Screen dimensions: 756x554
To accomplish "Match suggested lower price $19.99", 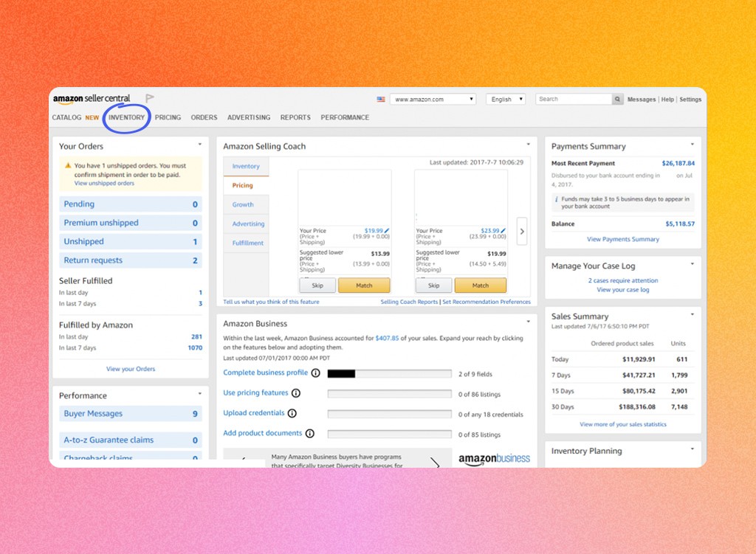I will (480, 285).
